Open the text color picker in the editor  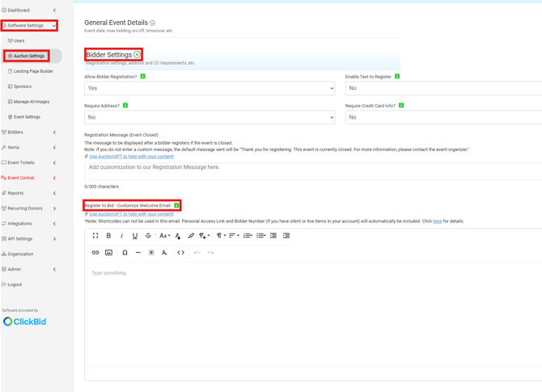coord(178,236)
